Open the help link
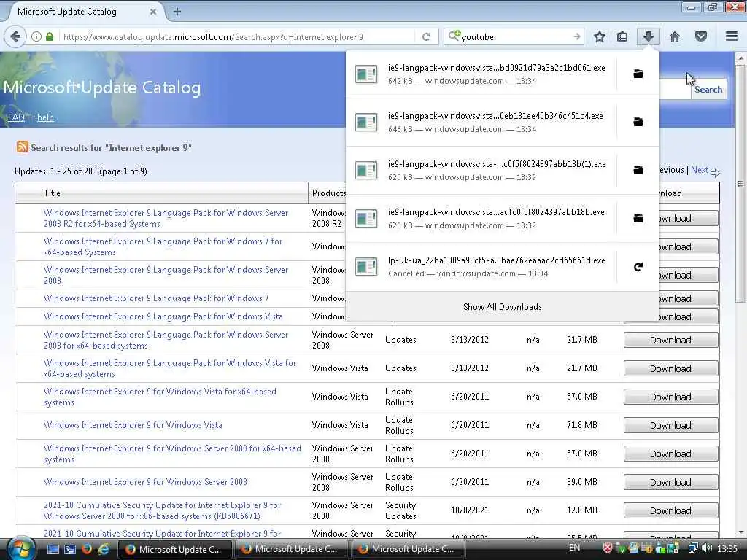The height and width of the screenshot is (560, 747). pos(45,117)
